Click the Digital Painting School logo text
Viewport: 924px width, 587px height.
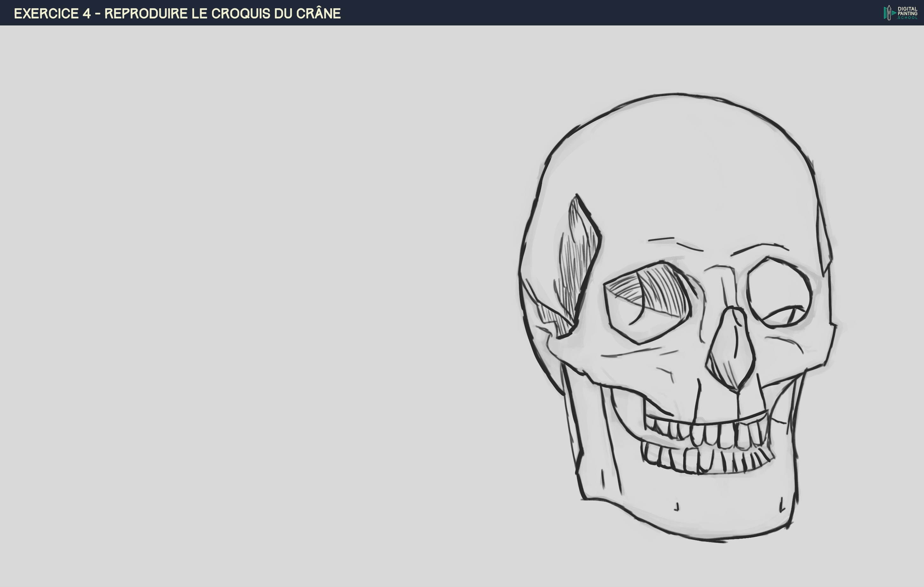point(907,13)
